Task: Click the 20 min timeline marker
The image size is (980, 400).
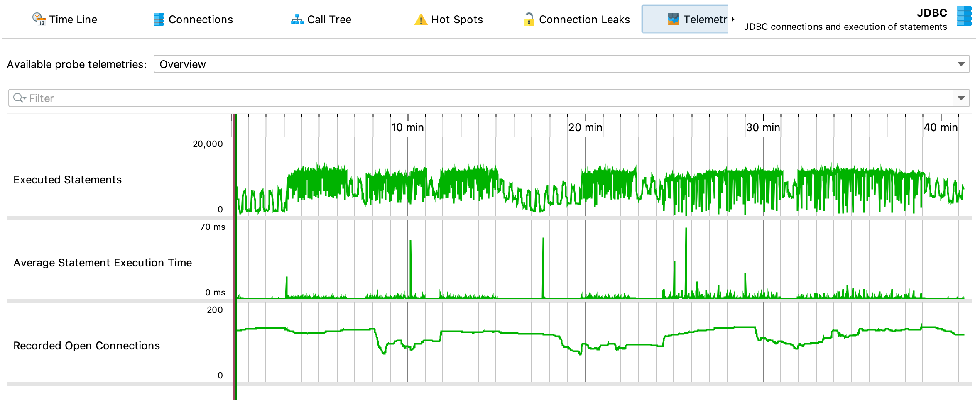Action: pos(585,127)
